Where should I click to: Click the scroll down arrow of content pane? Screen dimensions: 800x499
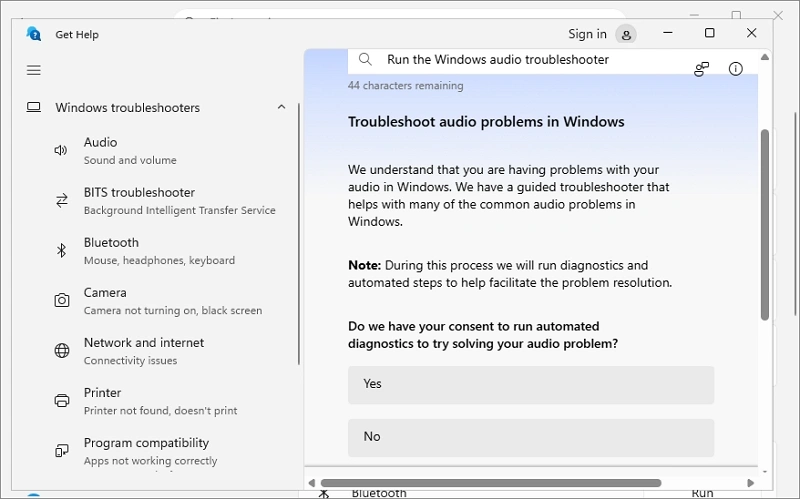coord(764,471)
